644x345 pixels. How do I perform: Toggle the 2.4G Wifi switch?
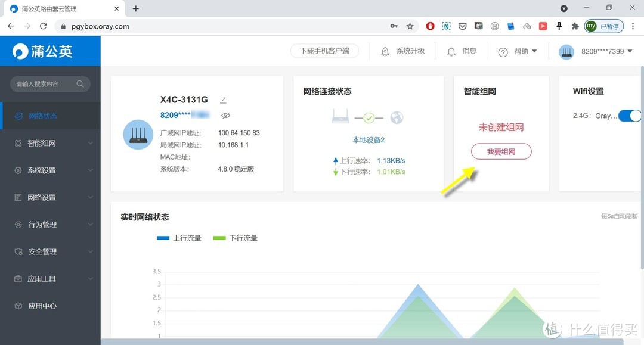click(x=631, y=116)
